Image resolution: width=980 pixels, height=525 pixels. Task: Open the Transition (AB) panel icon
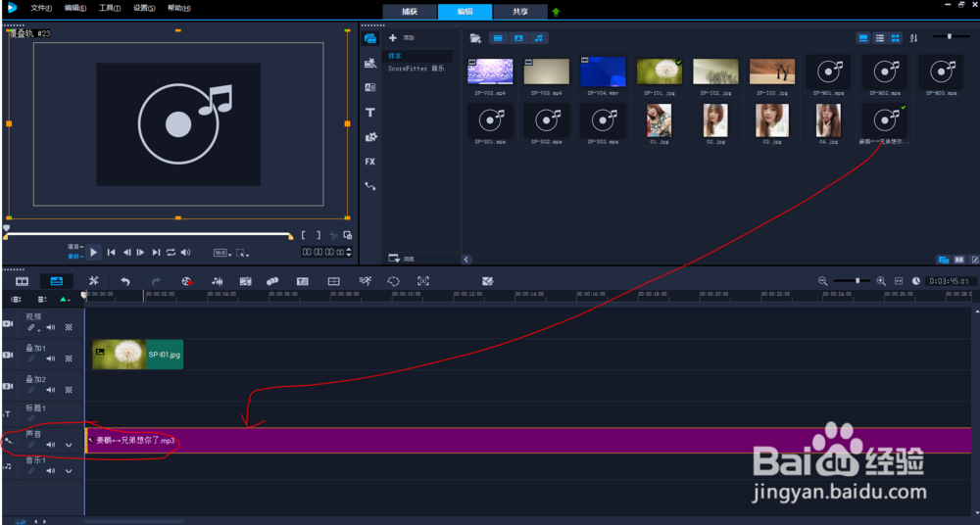(x=370, y=88)
